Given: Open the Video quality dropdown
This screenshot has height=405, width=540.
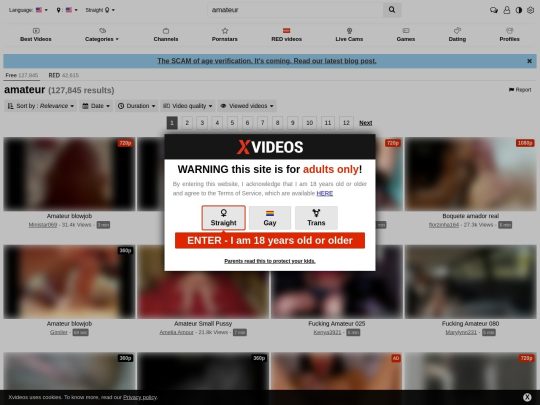Looking at the screenshot, I should click(x=187, y=106).
